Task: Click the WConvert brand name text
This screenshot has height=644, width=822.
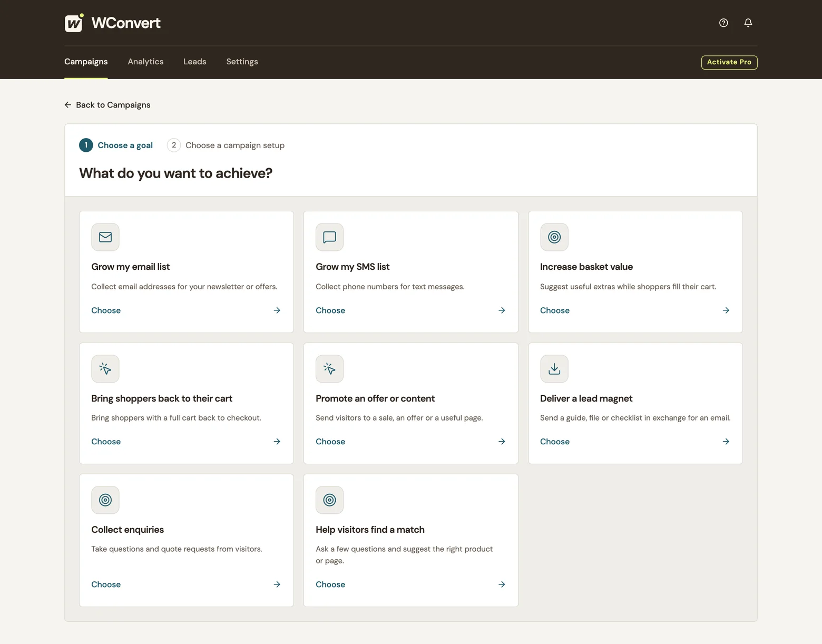Action: click(x=126, y=23)
